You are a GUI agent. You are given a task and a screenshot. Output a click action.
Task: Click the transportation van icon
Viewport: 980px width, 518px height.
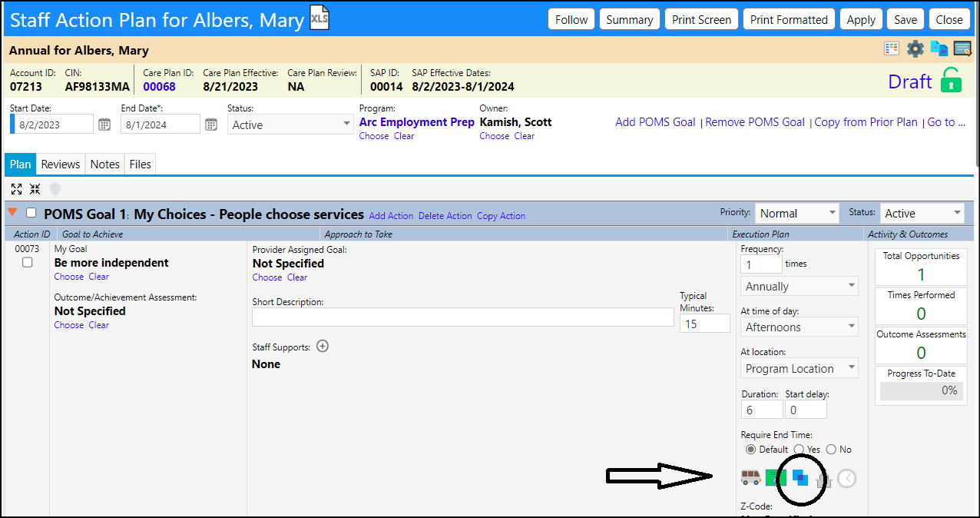pyautogui.click(x=750, y=477)
